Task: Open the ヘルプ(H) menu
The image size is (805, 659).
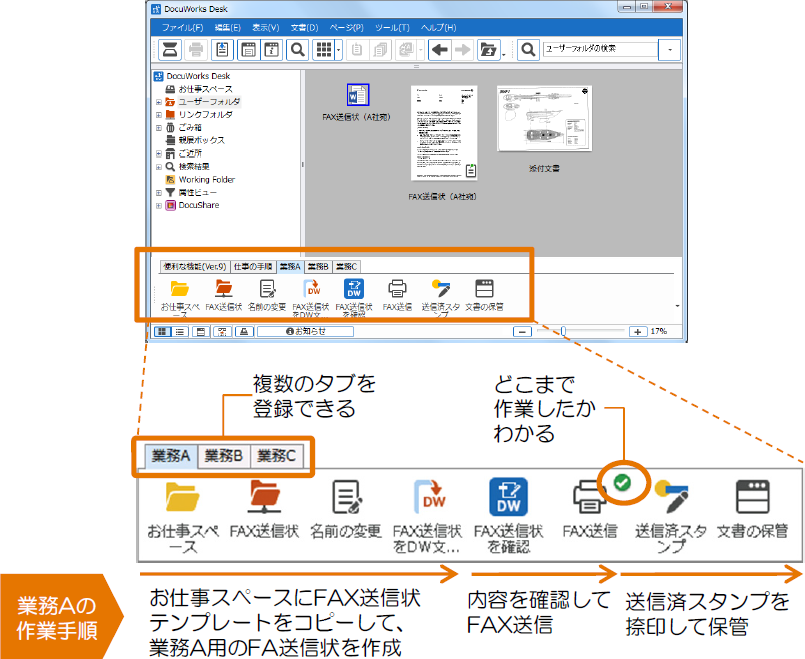Action: [438, 28]
